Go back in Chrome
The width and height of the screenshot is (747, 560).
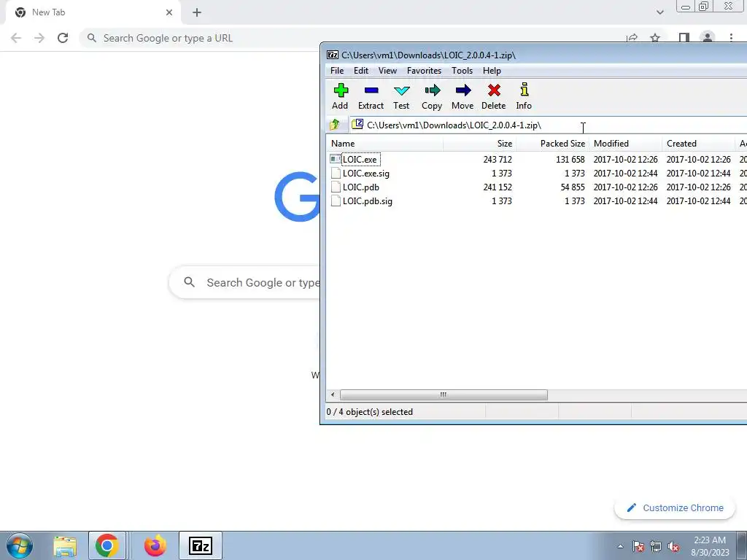click(16, 38)
